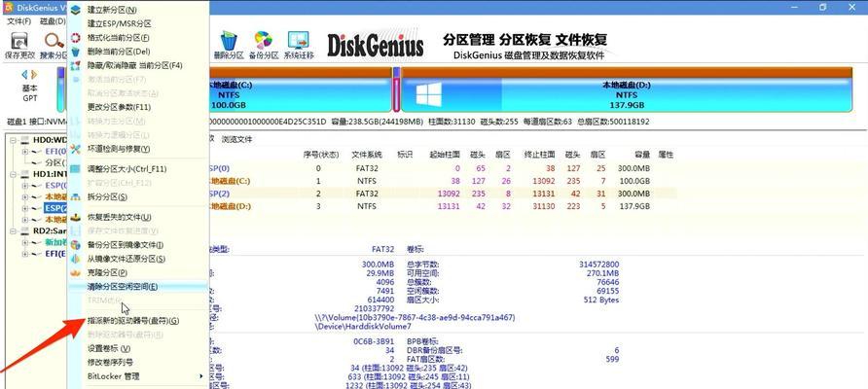Click the 从镜像文件还原分区 menu icon
This screenshot has height=389, width=868.
76,259
